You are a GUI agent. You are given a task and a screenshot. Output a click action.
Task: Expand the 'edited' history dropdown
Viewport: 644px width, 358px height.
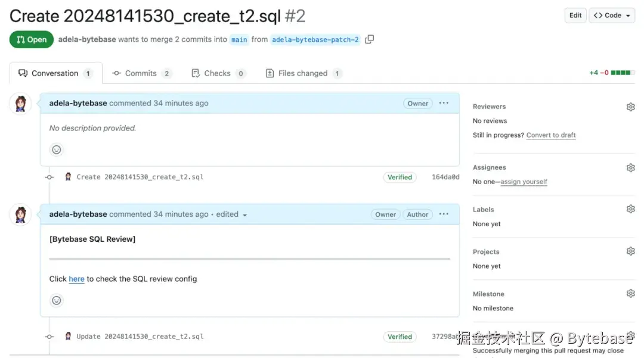coord(231,214)
